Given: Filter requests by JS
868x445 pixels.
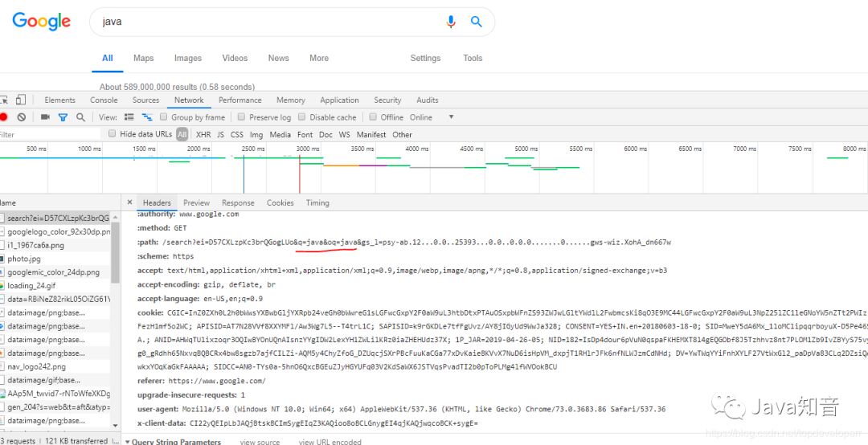Looking at the screenshot, I should click(220, 134).
